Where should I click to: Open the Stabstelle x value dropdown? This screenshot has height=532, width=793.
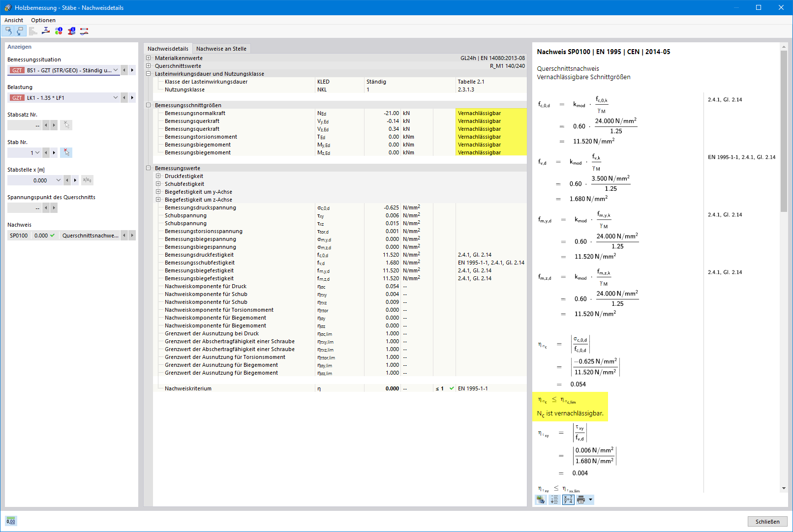coord(59,180)
